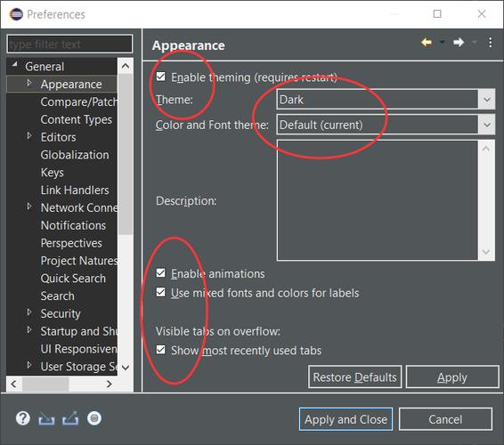
Task: Toggle Enable animations checkbox
Action: [x=160, y=273]
